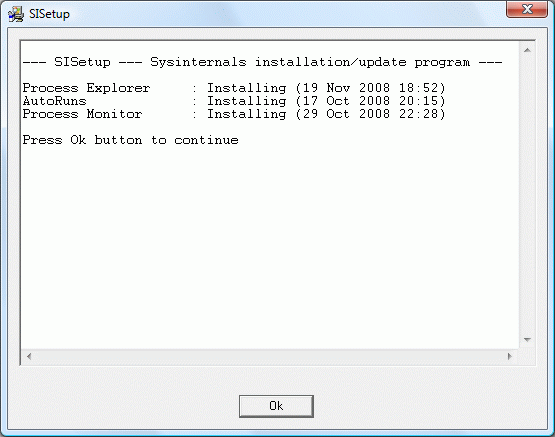555x437 pixels.
Task: Click the Process Explorer text line
Action: 234,88
